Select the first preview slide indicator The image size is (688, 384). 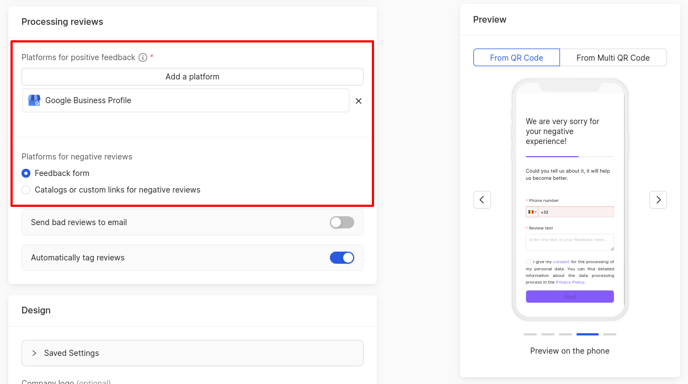pos(530,334)
